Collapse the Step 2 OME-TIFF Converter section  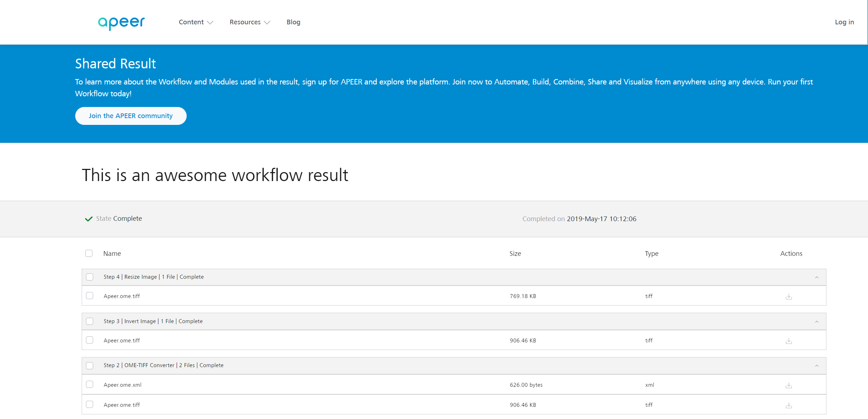816,366
